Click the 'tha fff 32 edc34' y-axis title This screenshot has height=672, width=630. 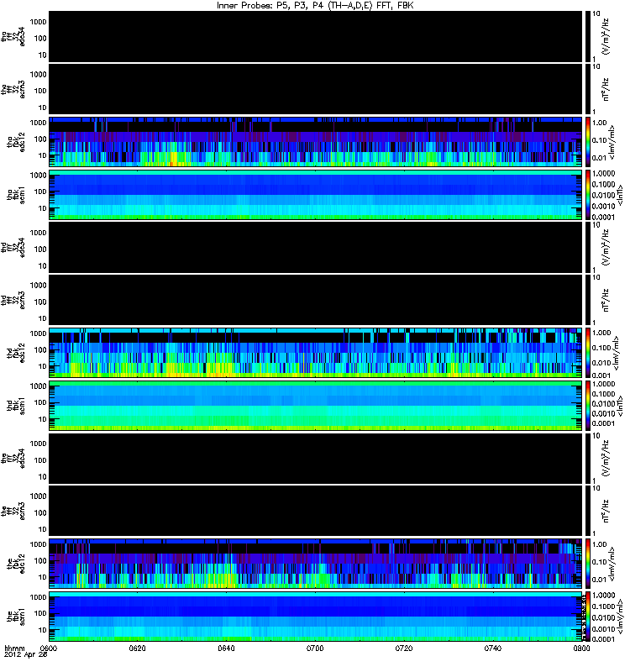pos(13,37)
